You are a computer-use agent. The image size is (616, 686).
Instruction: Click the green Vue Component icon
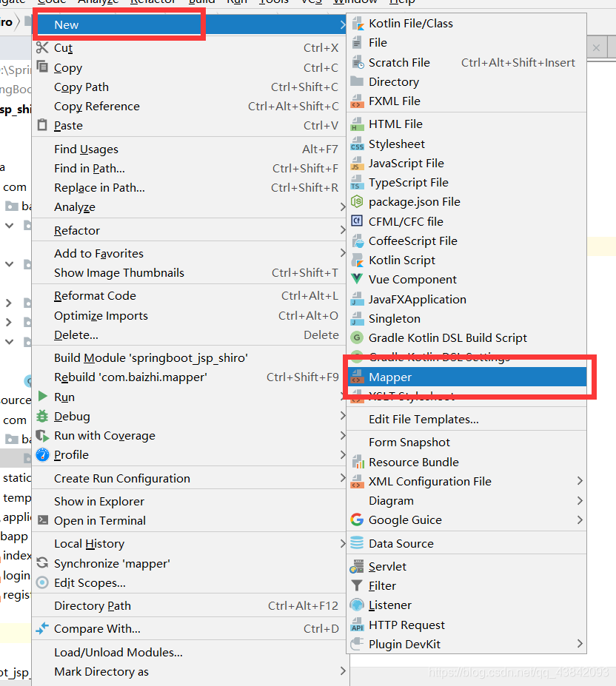coord(357,279)
